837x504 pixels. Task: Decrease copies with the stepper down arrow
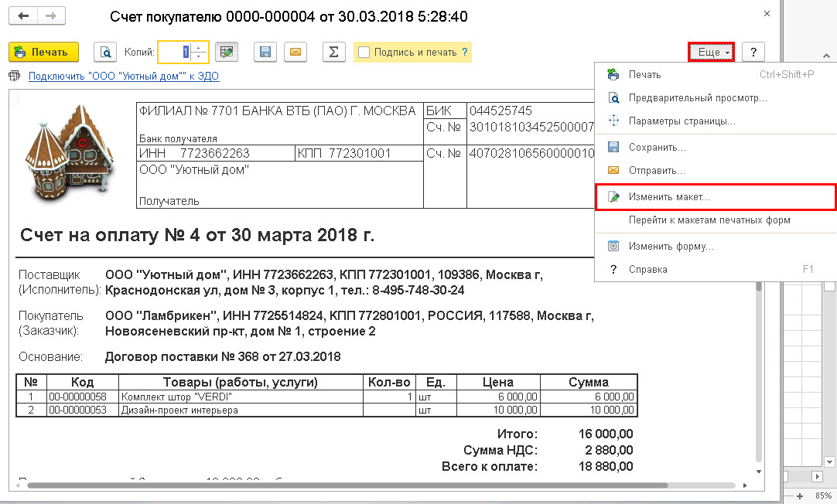199,56
